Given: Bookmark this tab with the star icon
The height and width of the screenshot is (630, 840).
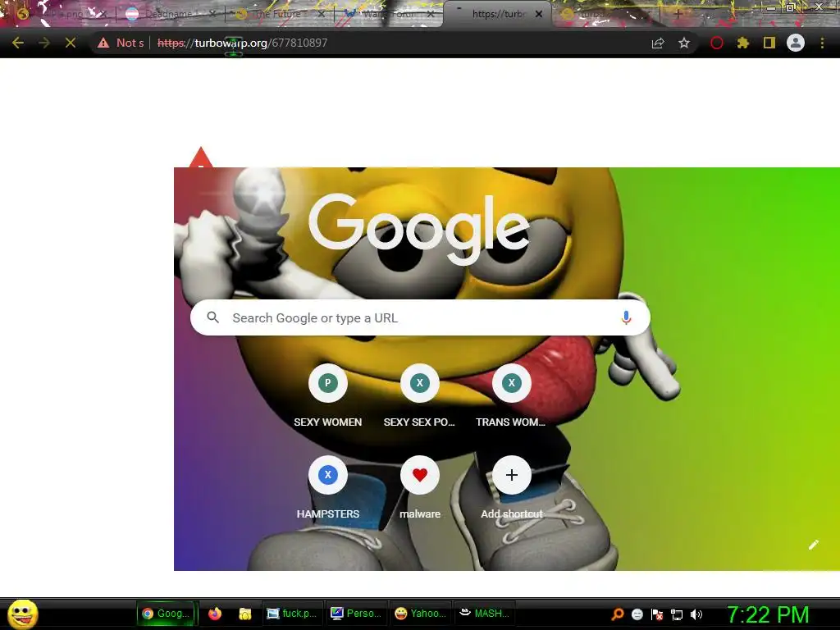Looking at the screenshot, I should 684,43.
